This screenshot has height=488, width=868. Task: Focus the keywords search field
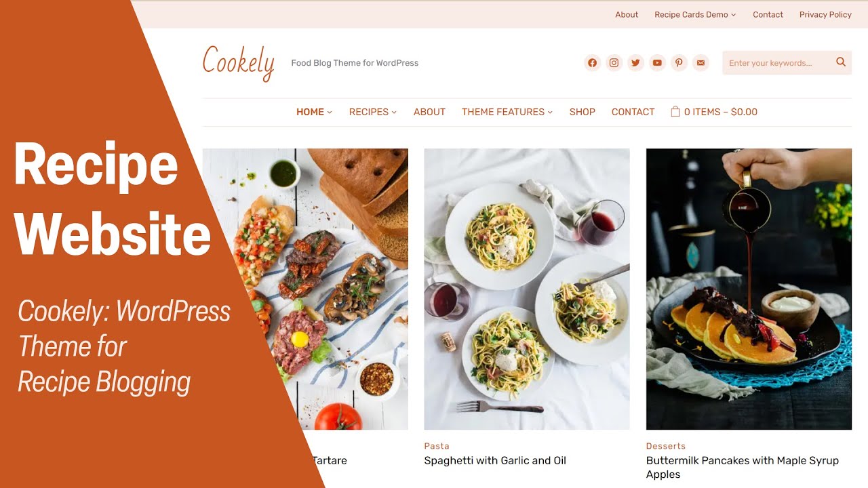(x=777, y=63)
